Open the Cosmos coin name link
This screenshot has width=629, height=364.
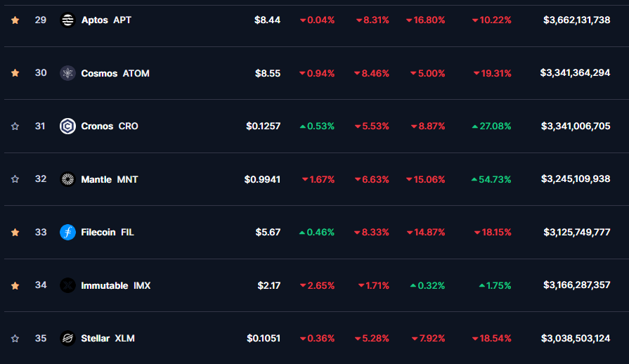[x=99, y=73]
